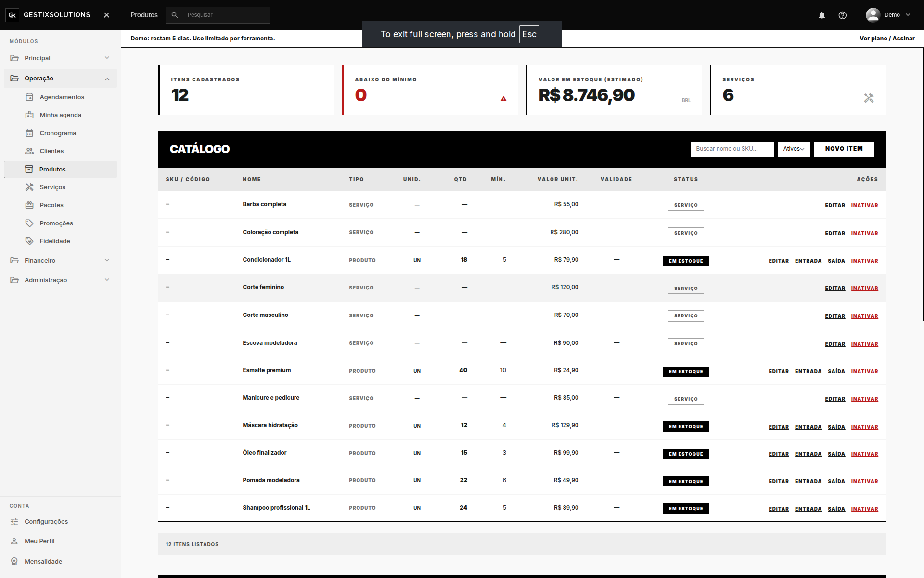
Task: Click the Mensalidade badge icon
Action: point(14,561)
